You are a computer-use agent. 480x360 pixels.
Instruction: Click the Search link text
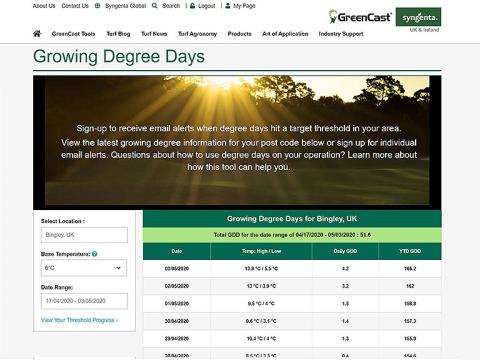pyautogui.click(x=171, y=6)
